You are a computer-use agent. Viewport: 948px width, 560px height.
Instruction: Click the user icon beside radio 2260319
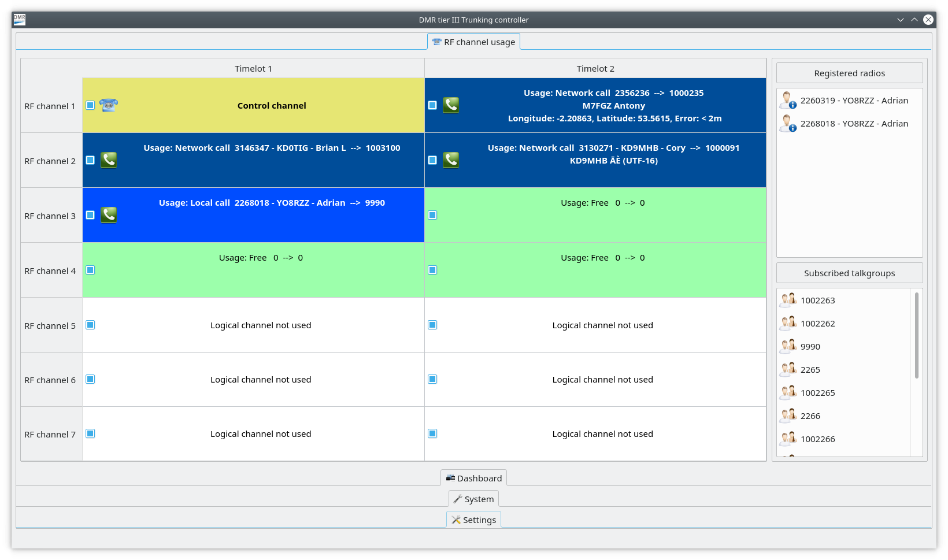pyautogui.click(x=788, y=101)
